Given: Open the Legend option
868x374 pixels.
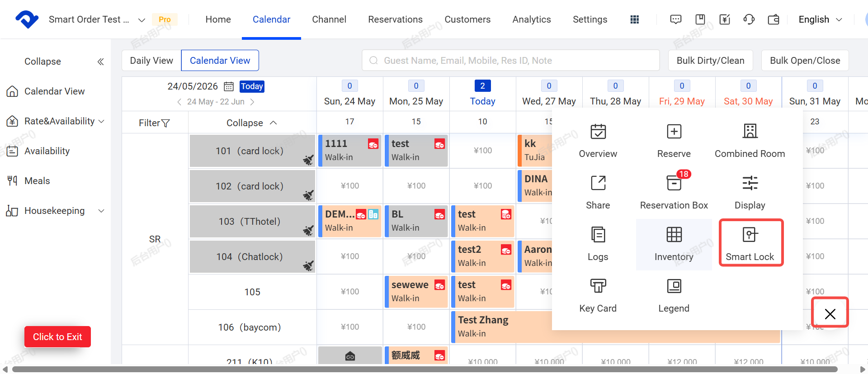Looking at the screenshot, I should coord(674,296).
